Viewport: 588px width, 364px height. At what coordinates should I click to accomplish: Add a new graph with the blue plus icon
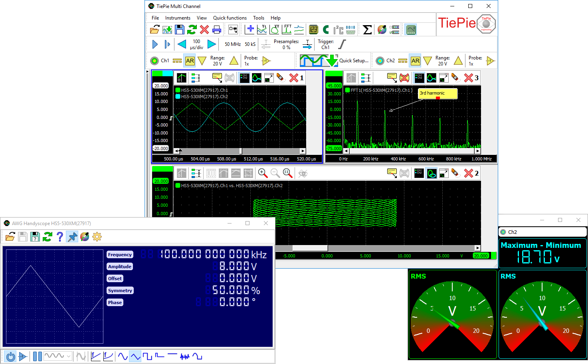(x=250, y=29)
